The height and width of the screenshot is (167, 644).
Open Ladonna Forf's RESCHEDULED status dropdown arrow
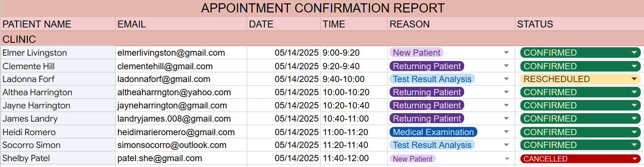tap(634, 79)
